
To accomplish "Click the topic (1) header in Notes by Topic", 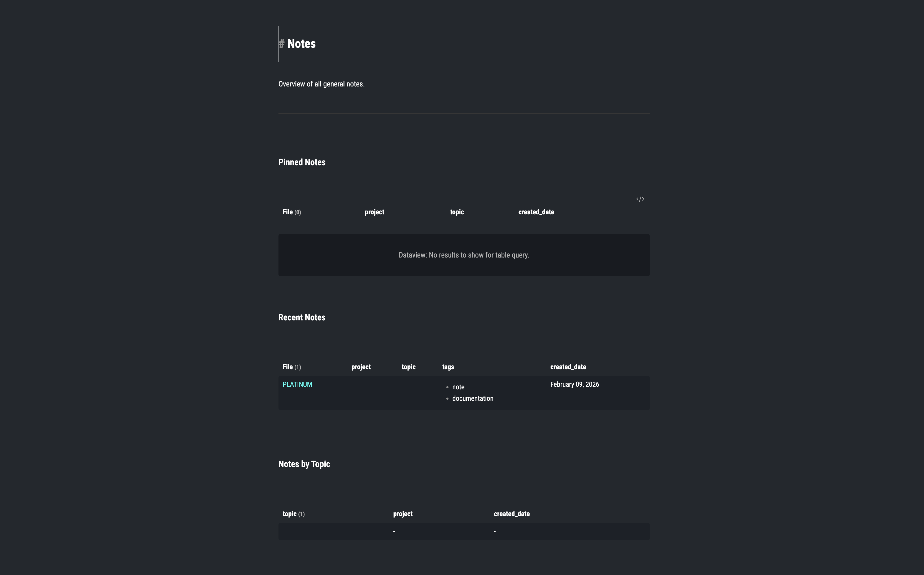I will pos(293,513).
